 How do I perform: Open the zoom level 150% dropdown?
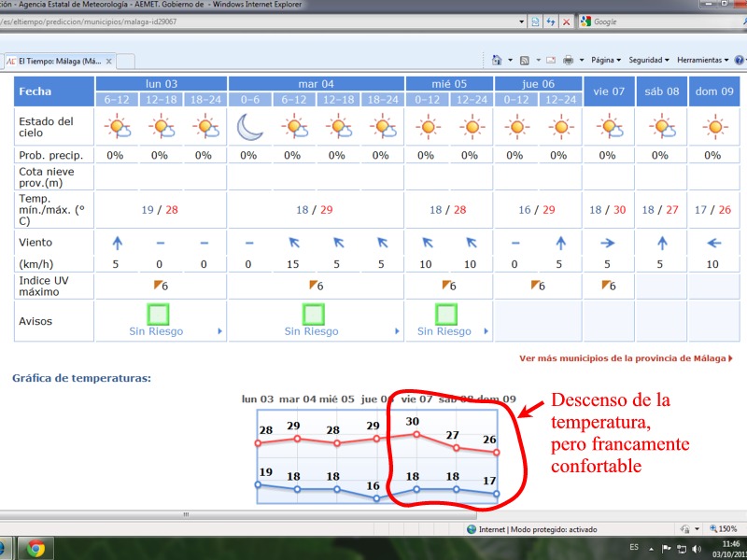722,529
